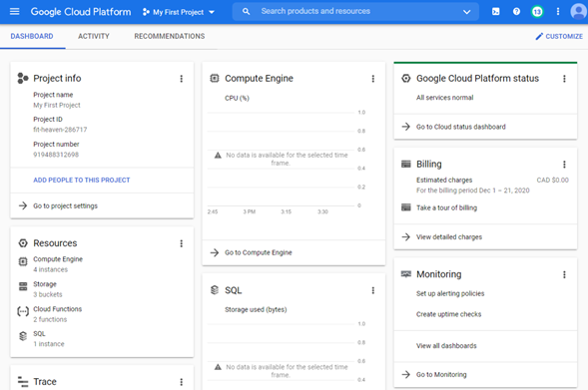This screenshot has width=588, height=390.
Task: Click ADD PEOPLE TO THIS PROJECT
Action: click(x=82, y=181)
